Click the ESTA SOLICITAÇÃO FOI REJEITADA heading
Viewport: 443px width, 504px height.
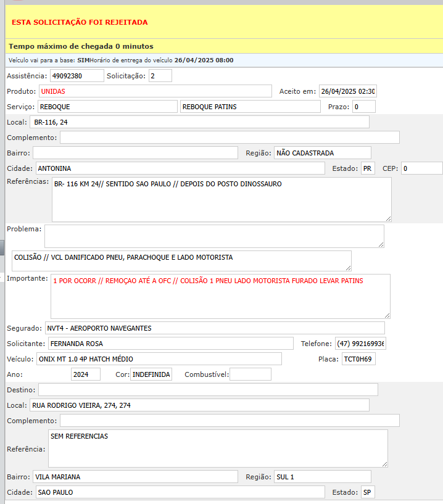80,22
